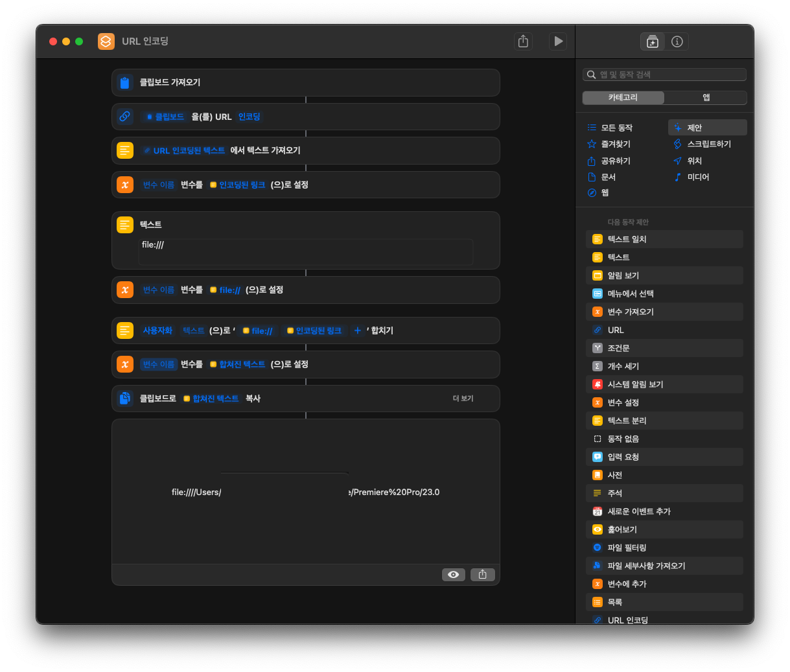Screen dimensions: 790x672
Task: Run the shortcut with the play button
Action: (x=558, y=41)
